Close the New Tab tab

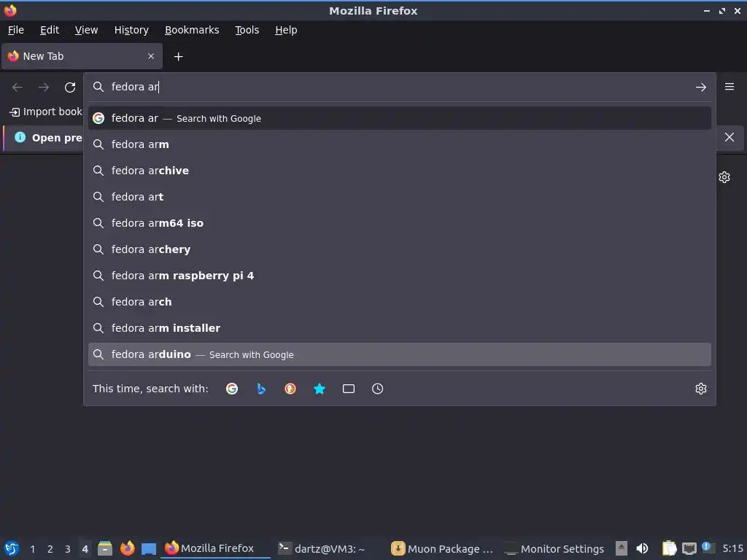pyautogui.click(x=151, y=56)
